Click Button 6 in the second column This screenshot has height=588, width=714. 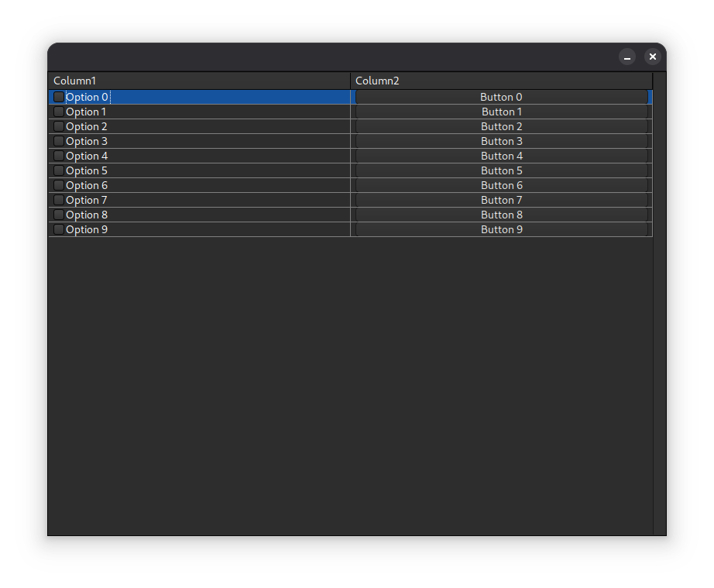tap(501, 185)
